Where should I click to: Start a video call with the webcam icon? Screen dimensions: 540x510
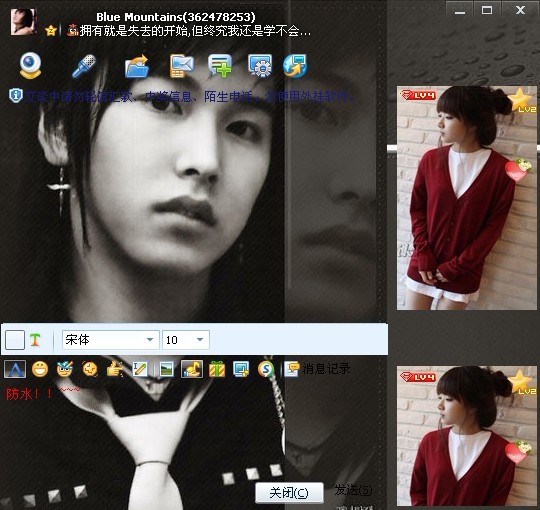point(30,65)
